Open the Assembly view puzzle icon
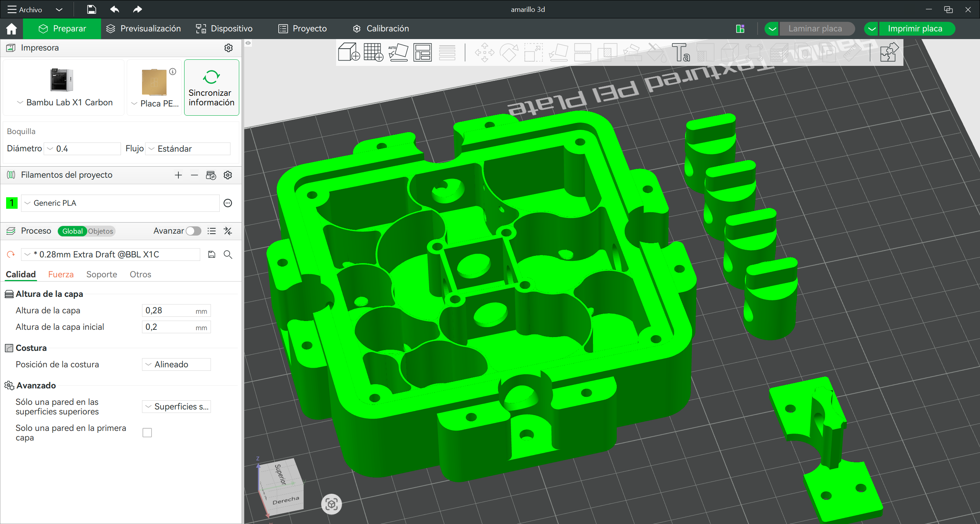The height and width of the screenshot is (524, 980). (x=889, y=52)
